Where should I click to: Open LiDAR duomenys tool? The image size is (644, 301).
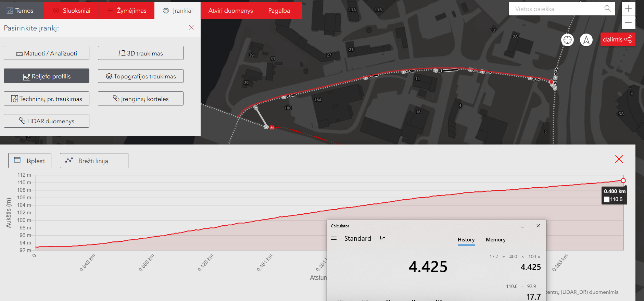pos(47,121)
